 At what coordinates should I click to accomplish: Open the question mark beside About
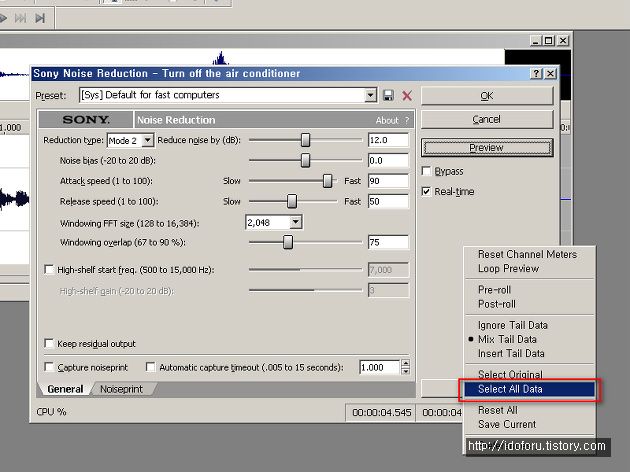coord(407,120)
